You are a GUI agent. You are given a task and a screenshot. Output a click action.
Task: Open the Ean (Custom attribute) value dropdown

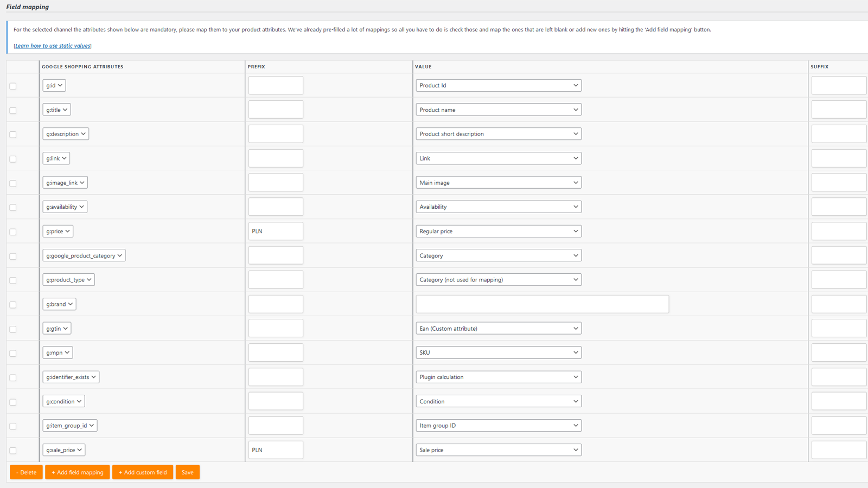pyautogui.click(x=499, y=328)
